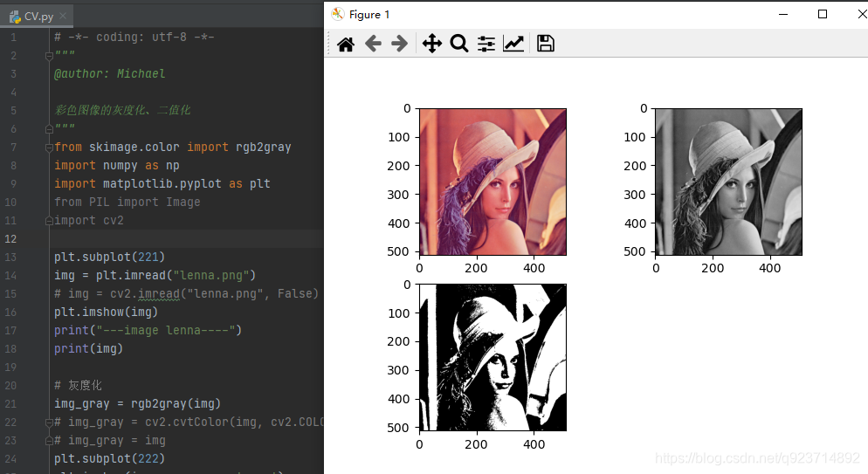This screenshot has width=868, height=474.
Task: Go forward to next view arrow
Action: coord(399,44)
